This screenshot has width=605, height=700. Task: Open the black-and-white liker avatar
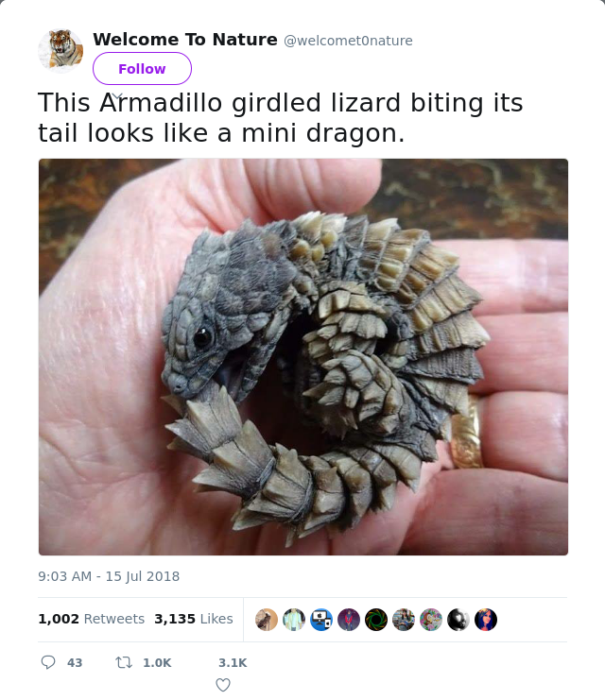click(458, 620)
